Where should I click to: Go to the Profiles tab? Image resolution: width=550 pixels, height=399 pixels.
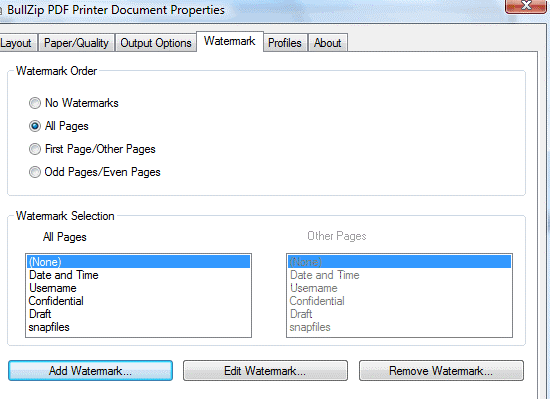coord(285,43)
